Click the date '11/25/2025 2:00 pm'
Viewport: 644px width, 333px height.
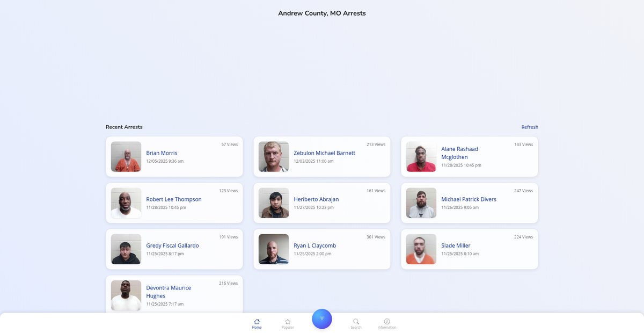(x=312, y=254)
